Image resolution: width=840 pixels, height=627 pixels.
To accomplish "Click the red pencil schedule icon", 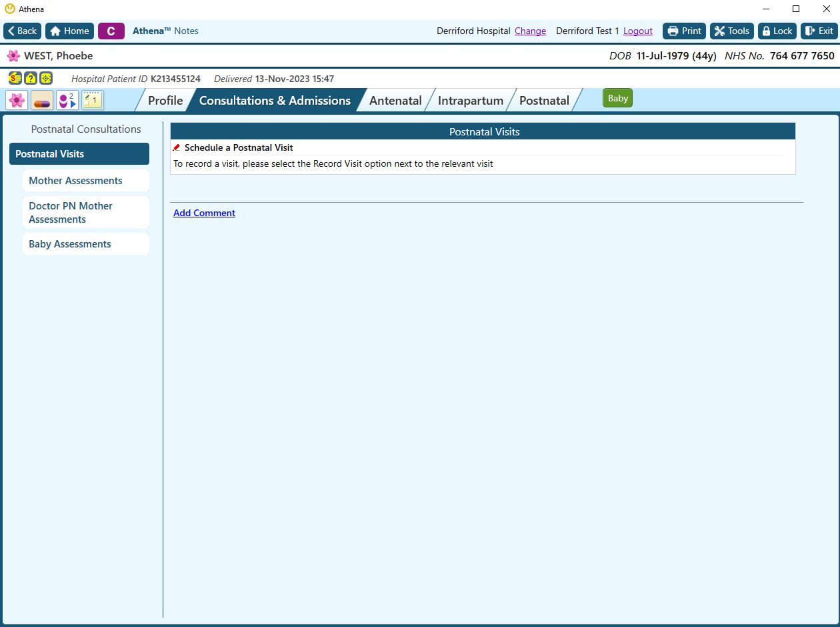I will (x=177, y=147).
